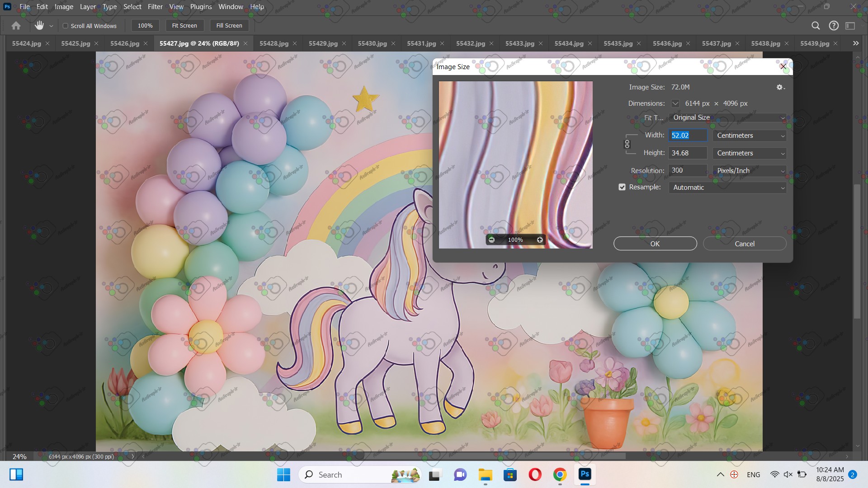868x488 pixels.
Task: Open the workspace switcher icon
Action: [850, 26]
